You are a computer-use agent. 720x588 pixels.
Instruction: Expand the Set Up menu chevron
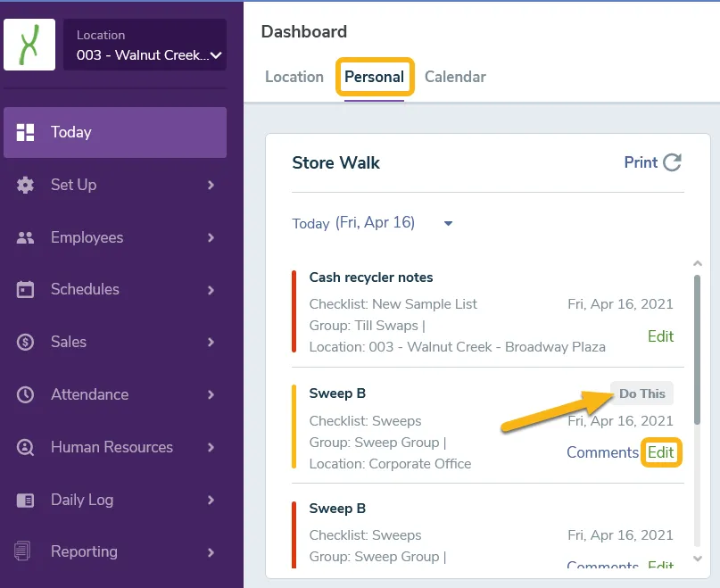click(x=211, y=185)
